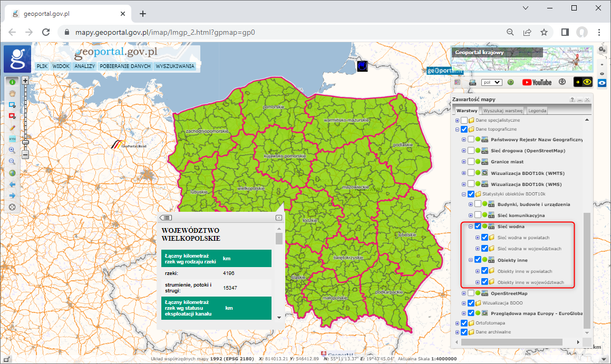
Task: Go to previous map view arrow
Action: click(x=12, y=185)
